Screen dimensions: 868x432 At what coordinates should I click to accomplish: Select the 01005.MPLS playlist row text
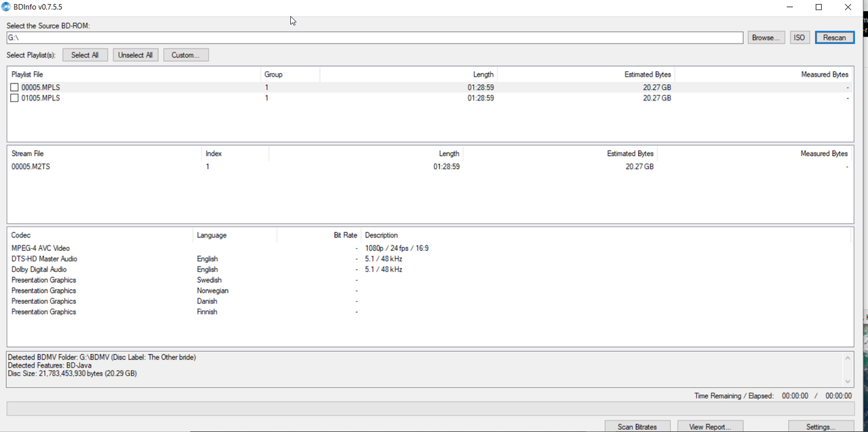(x=41, y=98)
